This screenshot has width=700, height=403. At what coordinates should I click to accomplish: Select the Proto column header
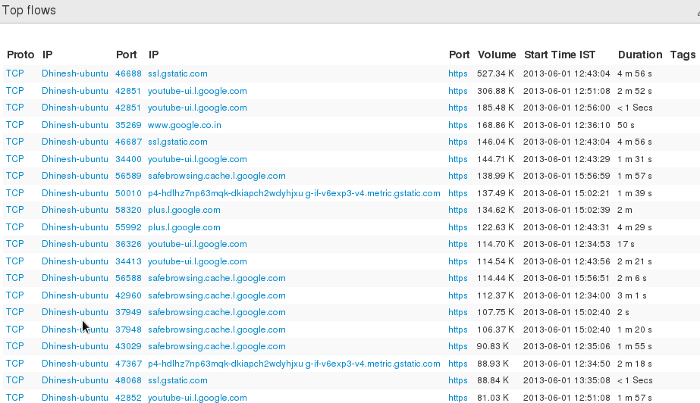tap(21, 55)
